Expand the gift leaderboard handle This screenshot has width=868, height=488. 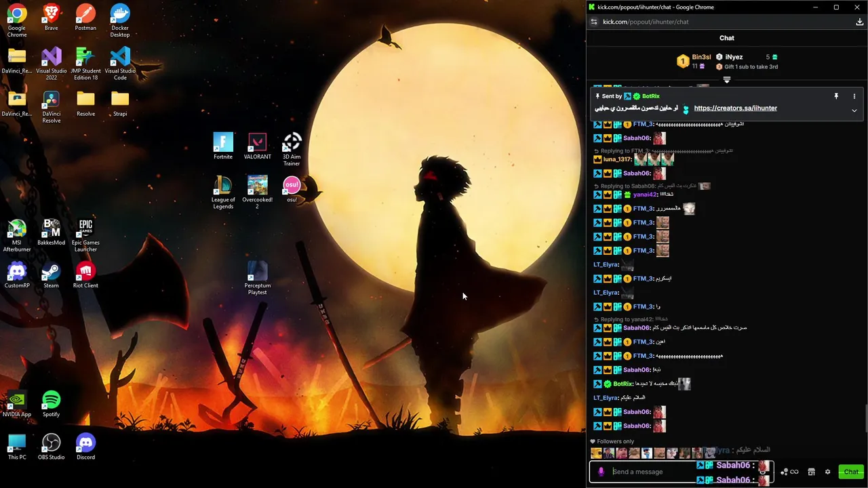pos(727,80)
